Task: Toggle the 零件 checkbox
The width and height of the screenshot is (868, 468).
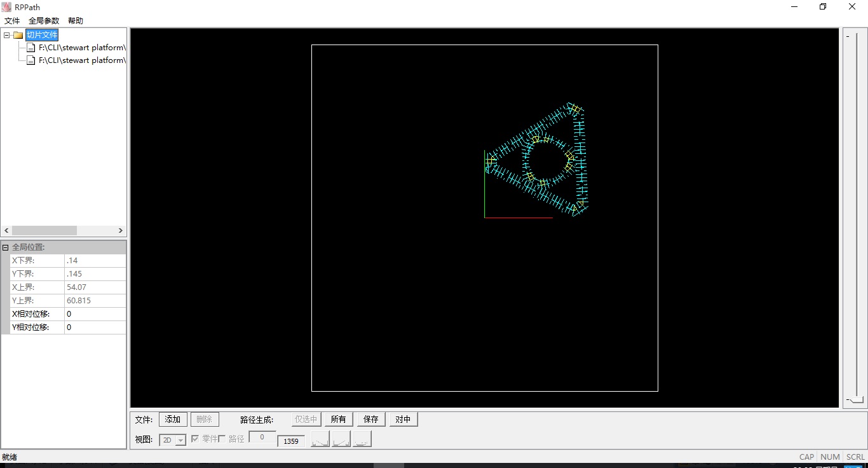Action: coord(195,439)
